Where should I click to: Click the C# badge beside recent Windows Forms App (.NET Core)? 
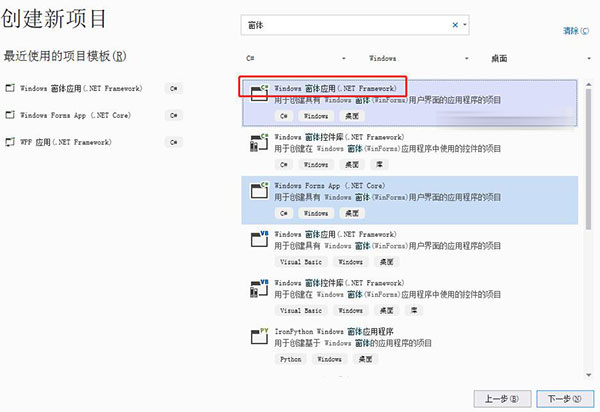click(174, 115)
